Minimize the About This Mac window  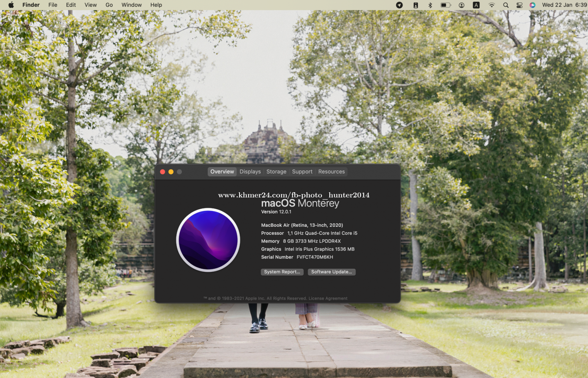(171, 172)
